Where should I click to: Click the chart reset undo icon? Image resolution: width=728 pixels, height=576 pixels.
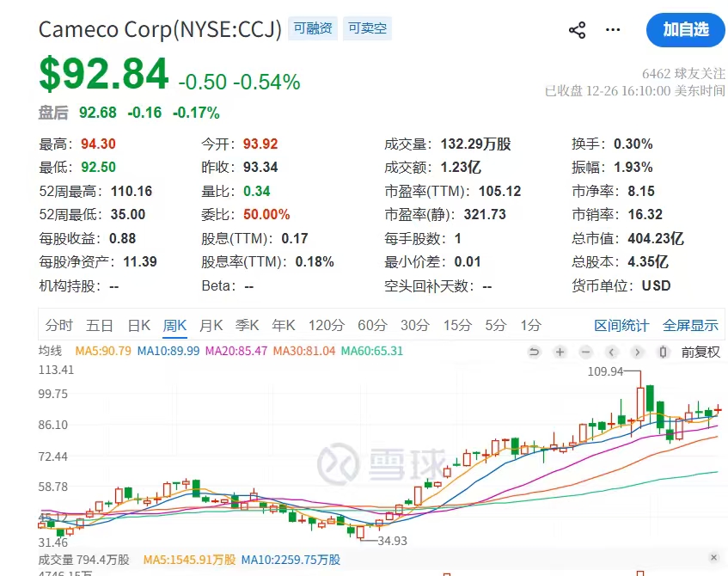pyautogui.click(x=535, y=352)
